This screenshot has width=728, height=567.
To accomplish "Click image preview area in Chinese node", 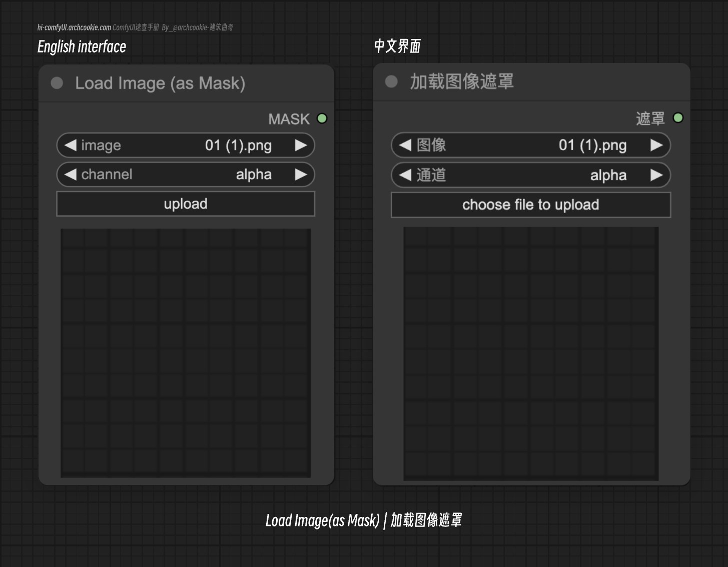I will click(531, 354).
